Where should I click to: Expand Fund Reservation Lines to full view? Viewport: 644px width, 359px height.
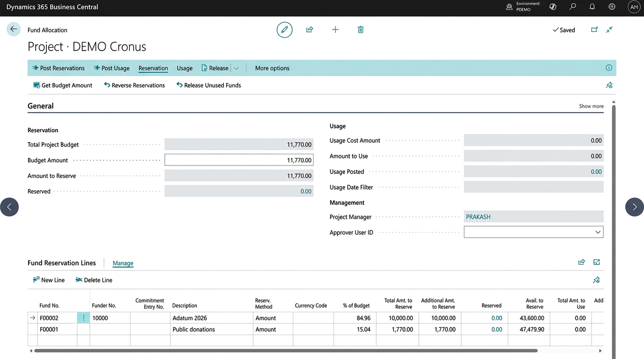(x=596, y=262)
